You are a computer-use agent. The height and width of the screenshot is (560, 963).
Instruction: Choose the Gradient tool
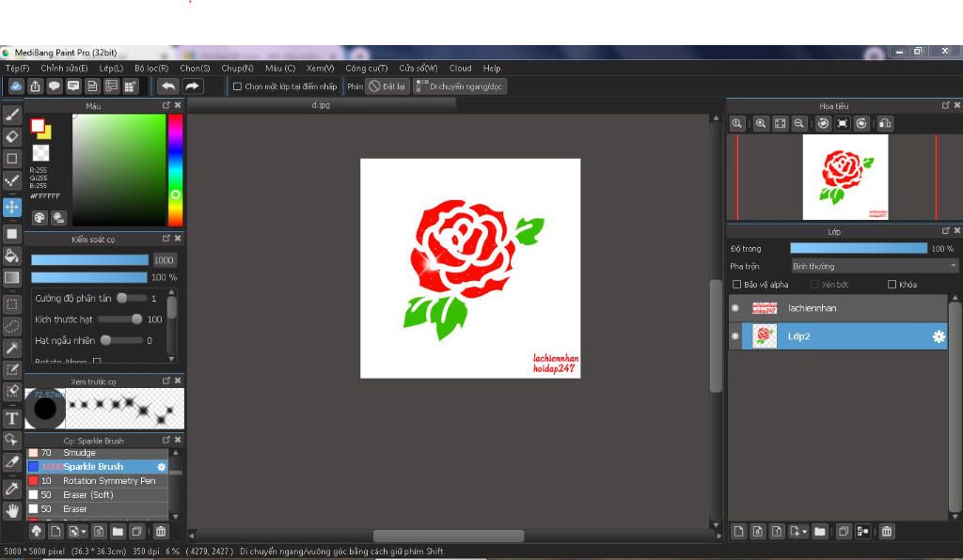11,278
